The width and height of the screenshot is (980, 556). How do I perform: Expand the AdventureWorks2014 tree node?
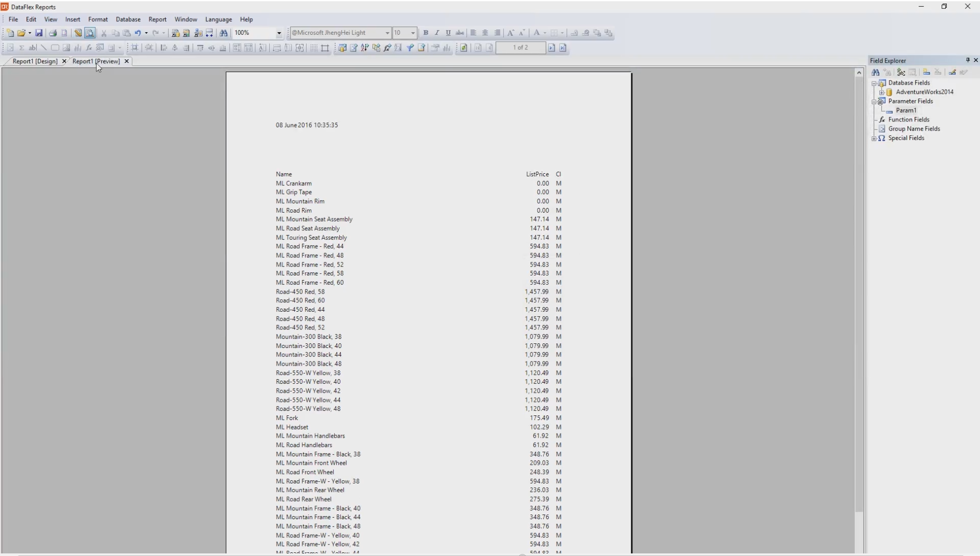pyautogui.click(x=881, y=92)
